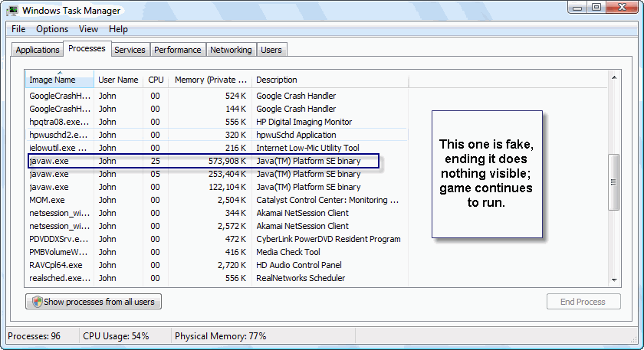
Task: Click the process list scrollbar thumb
Action: click(x=613, y=182)
